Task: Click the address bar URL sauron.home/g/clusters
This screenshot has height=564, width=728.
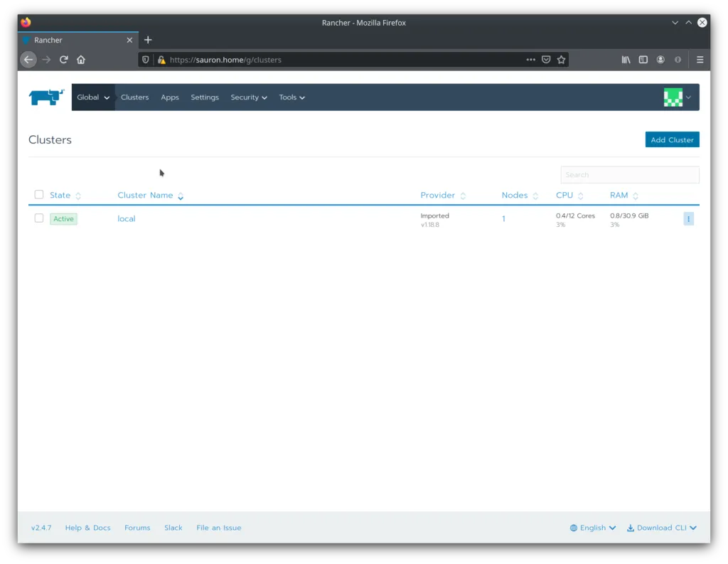Action: 225,60
